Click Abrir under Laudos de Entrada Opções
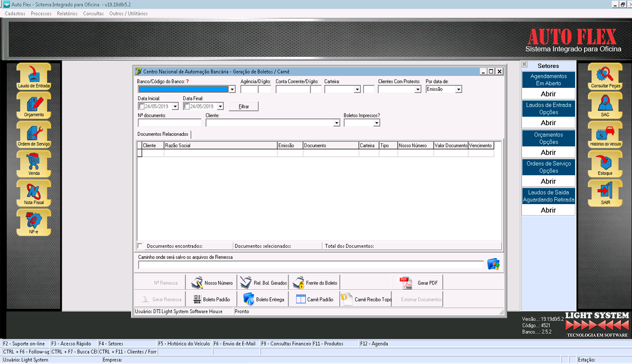This screenshot has width=632, height=364. (x=548, y=123)
